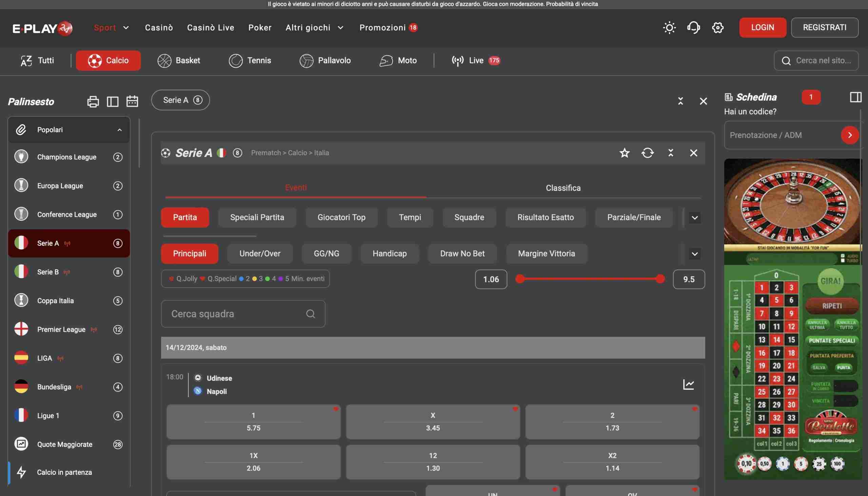The image size is (868, 496).
Task: Add Serie A to favorites star
Action: point(625,152)
